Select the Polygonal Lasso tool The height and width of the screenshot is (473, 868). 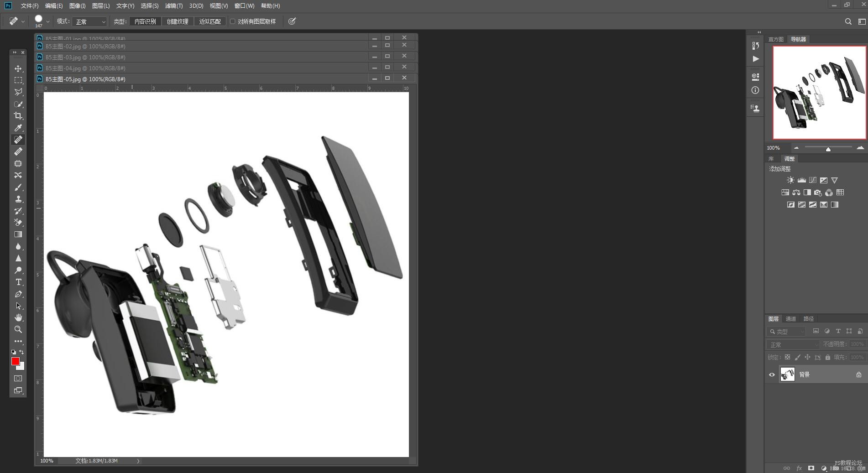pos(18,92)
